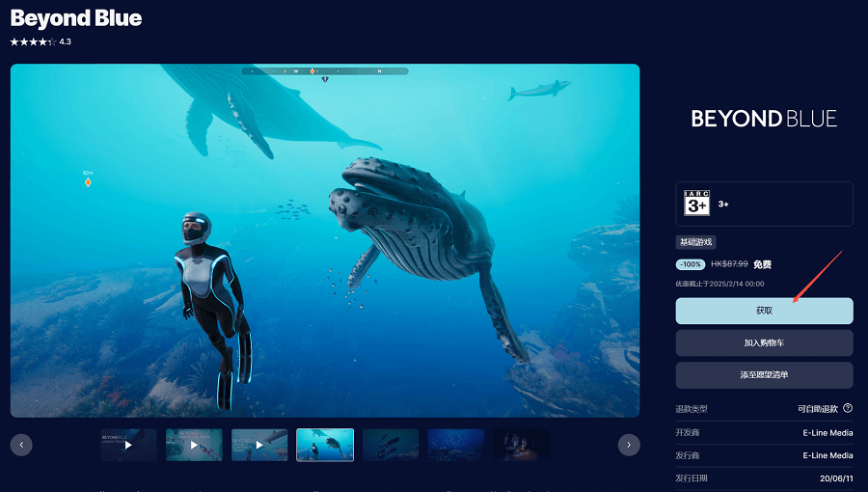Click the 基础游戏 base game tag
Screen dimensions: 868x492
pyautogui.click(x=695, y=242)
